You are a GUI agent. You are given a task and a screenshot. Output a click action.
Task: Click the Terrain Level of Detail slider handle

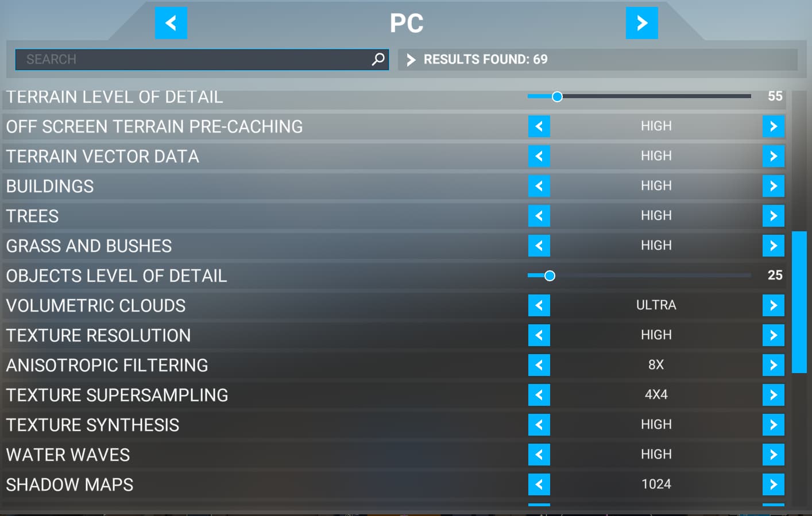coord(556,96)
